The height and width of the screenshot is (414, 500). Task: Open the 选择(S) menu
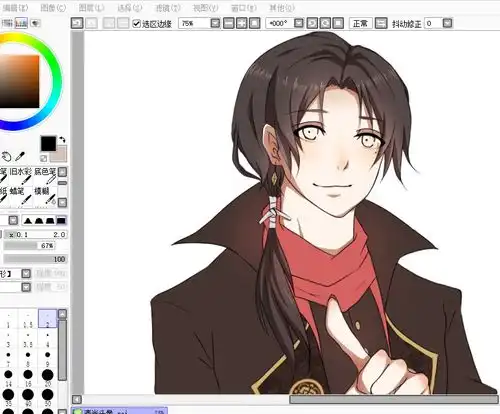(x=130, y=8)
